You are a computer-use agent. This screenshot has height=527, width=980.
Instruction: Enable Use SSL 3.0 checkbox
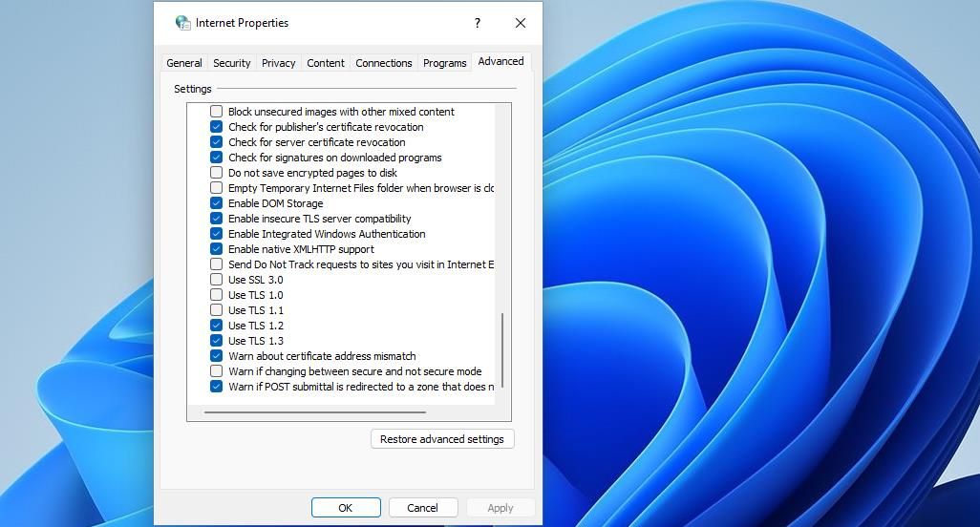click(x=217, y=280)
